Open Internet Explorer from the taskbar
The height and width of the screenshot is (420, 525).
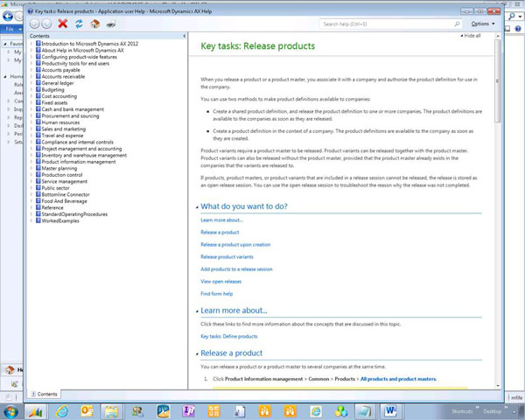click(x=62, y=411)
